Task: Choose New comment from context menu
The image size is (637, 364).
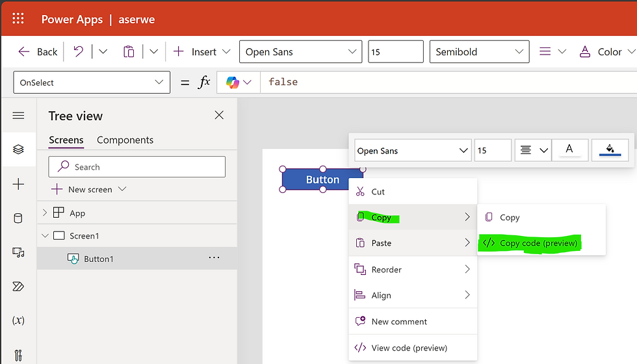Action: point(413,321)
